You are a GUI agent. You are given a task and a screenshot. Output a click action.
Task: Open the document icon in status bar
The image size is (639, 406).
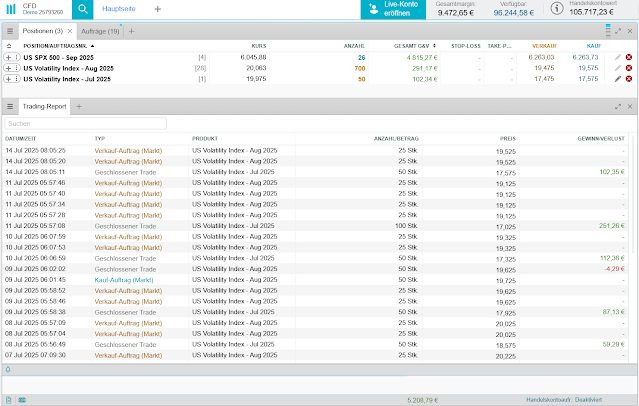[x=9, y=400]
